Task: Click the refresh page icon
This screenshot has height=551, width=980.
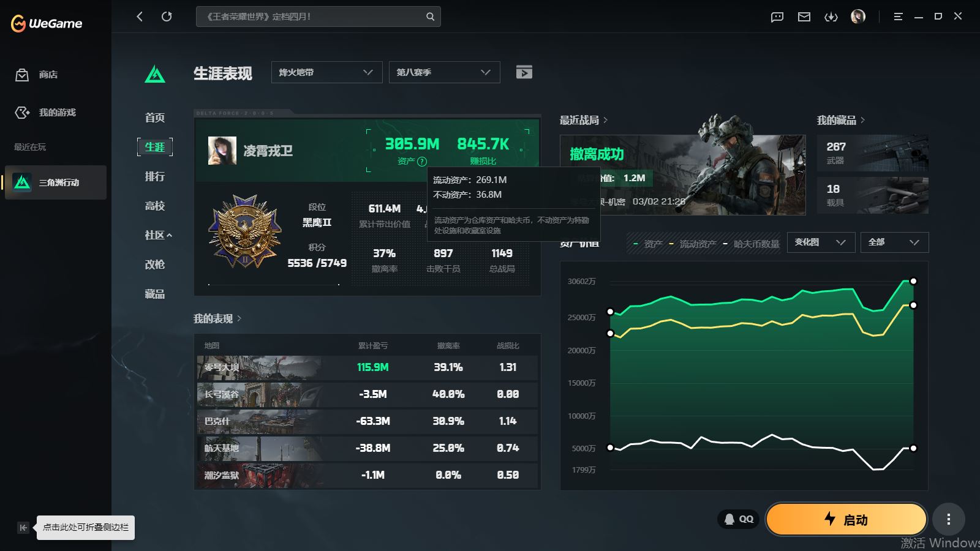Action: click(167, 17)
